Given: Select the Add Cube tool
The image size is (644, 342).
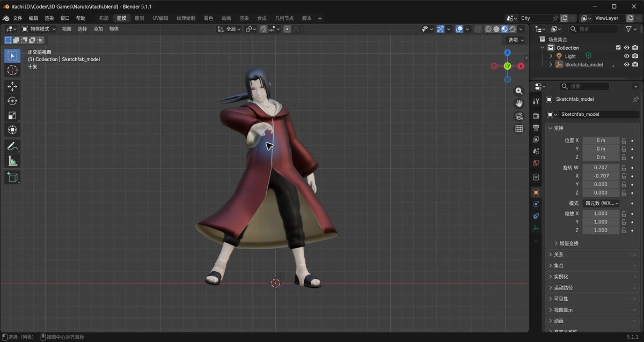Looking at the screenshot, I should pyautogui.click(x=12, y=177).
